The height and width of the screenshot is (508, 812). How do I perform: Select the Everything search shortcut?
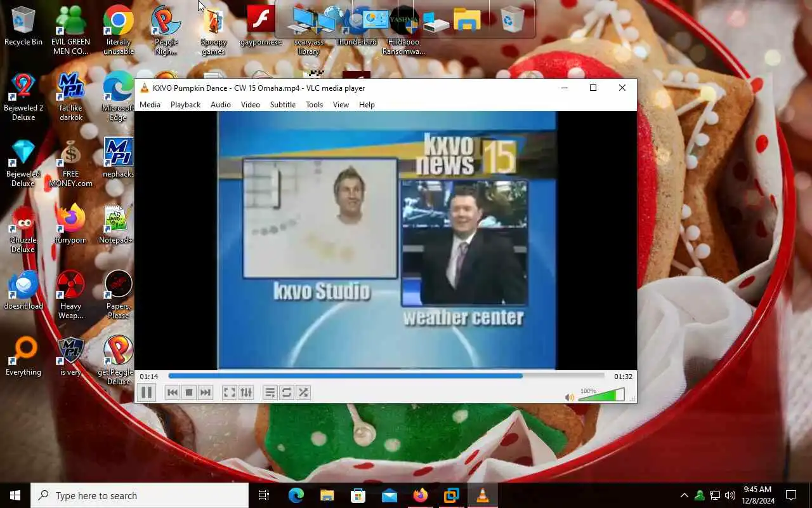click(x=23, y=357)
